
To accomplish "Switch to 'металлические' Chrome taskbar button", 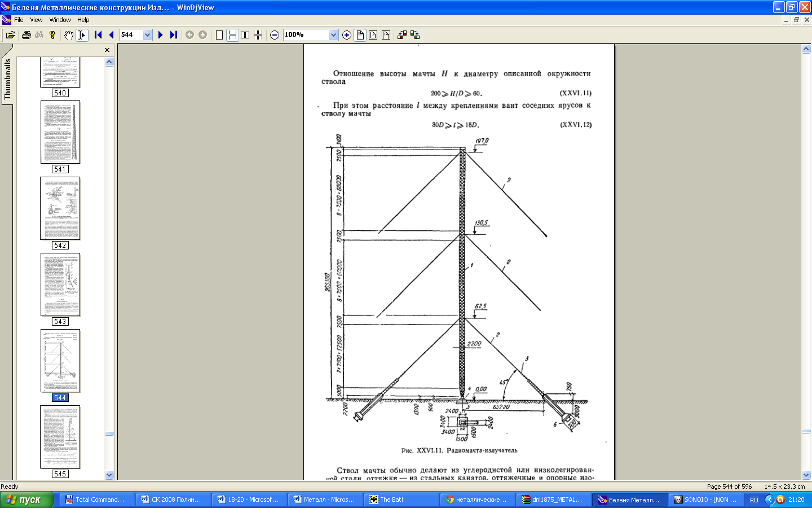I will click(478, 500).
